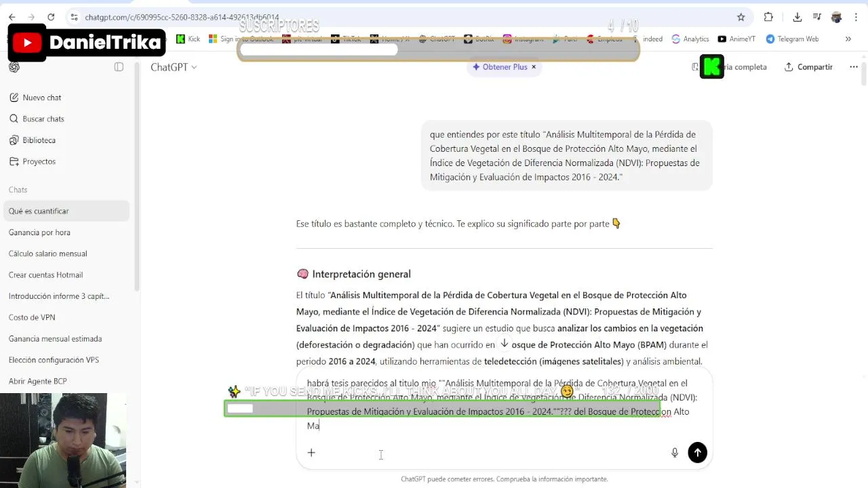Click the Compartir share button
Viewport: 868px width, 488px height.
(x=808, y=67)
